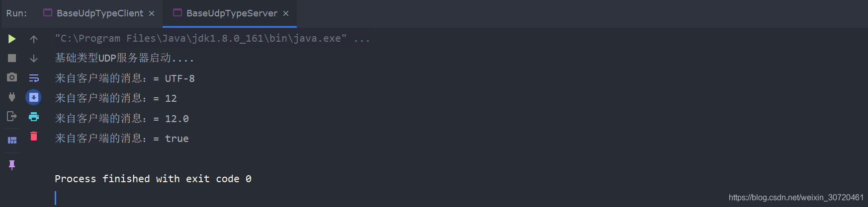Click the red trash clear all icon

[34, 136]
